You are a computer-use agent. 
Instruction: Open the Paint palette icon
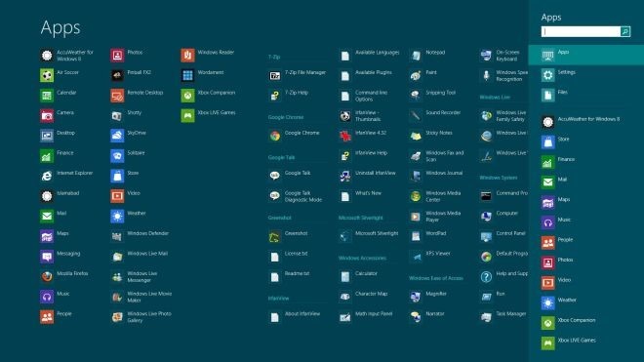point(416,75)
